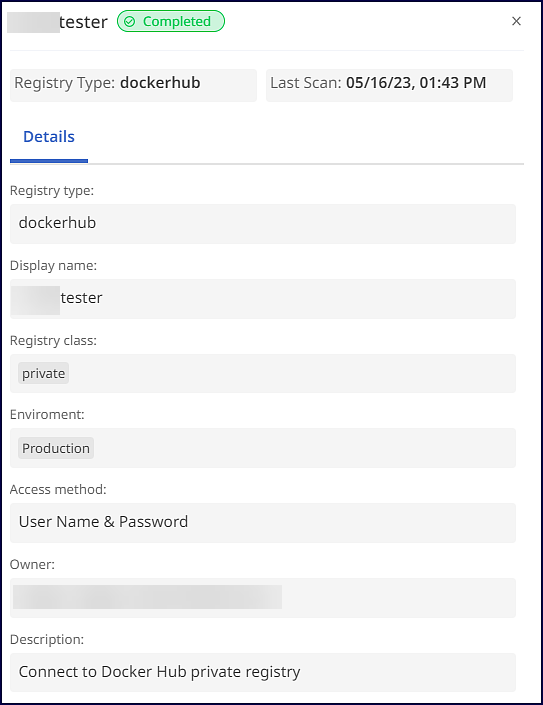The image size is (543, 705).
Task: Click the Description text field
Action: tap(263, 672)
